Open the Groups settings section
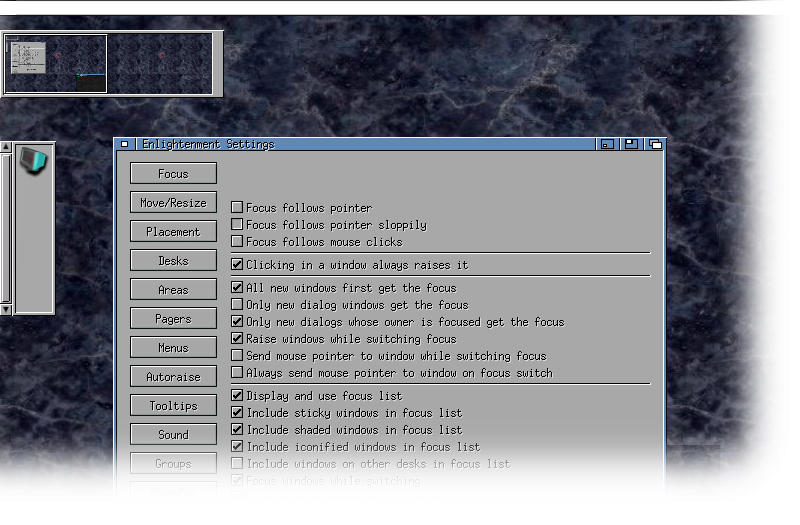Image resolution: width=800 pixels, height=525 pixels. 173,464
